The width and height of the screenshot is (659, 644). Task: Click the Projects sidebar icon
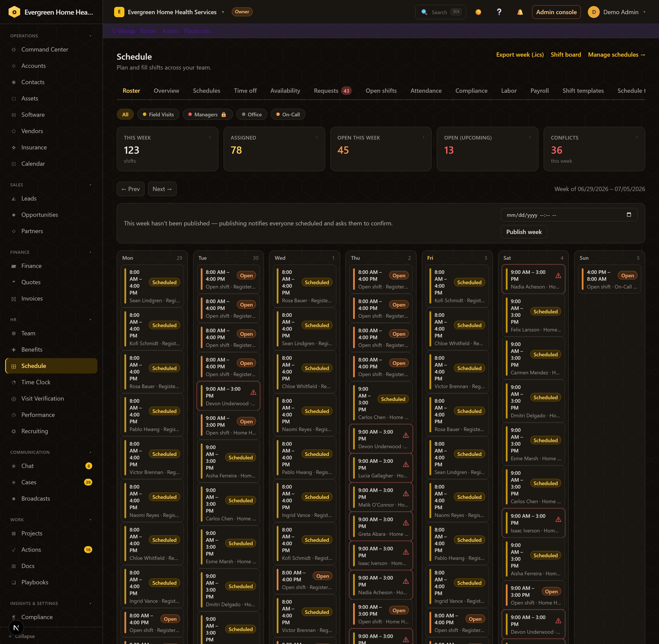point(14,533)
